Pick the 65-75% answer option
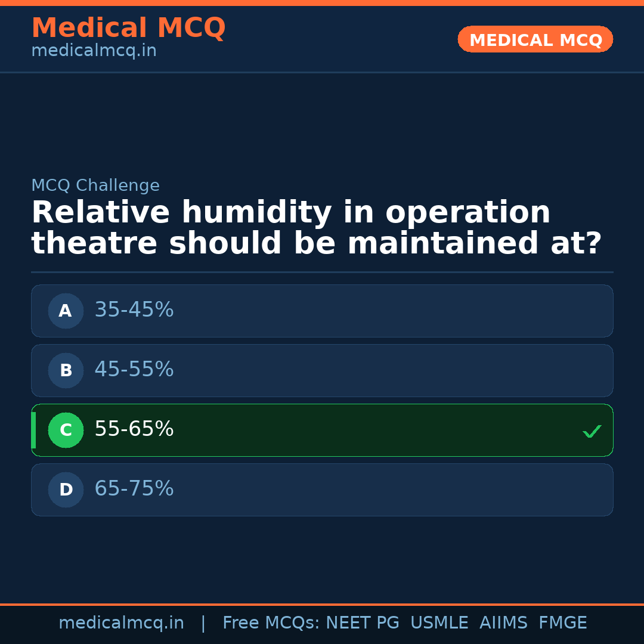644x644 pixels. [x=322, y=490]
